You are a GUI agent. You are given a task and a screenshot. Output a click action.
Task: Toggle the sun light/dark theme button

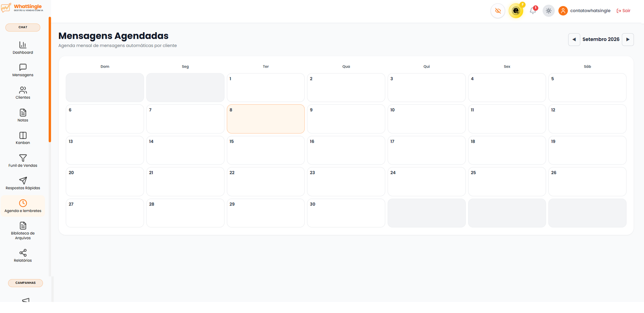549,11
